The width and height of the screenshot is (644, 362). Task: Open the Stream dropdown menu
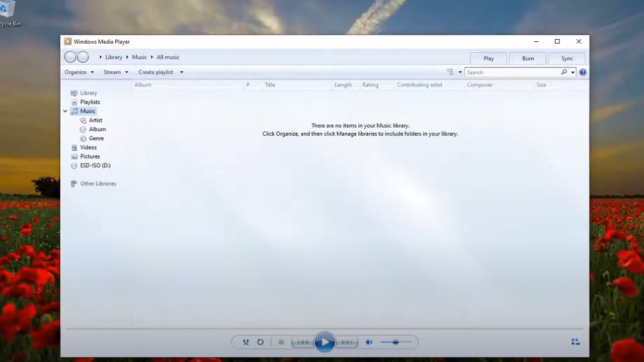(116, 72)
